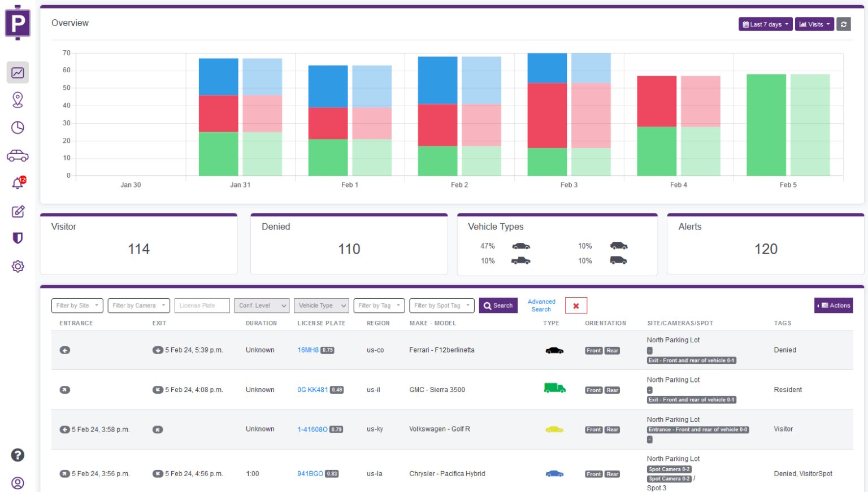
Task: Open the shield security icon
Action: pyautogui.click(x=18, y=238)
